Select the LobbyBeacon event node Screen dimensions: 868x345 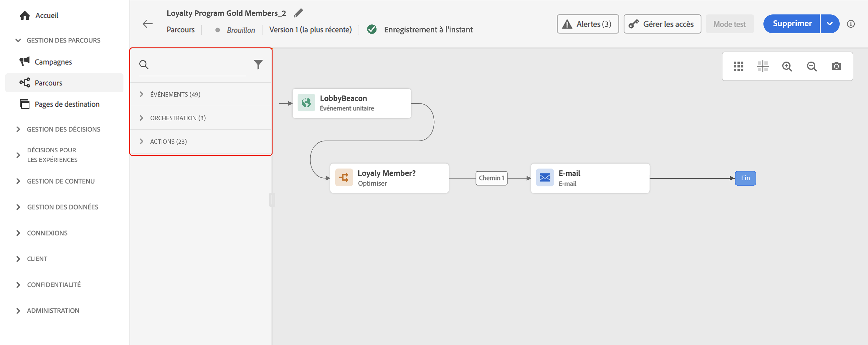click(352, 103)
